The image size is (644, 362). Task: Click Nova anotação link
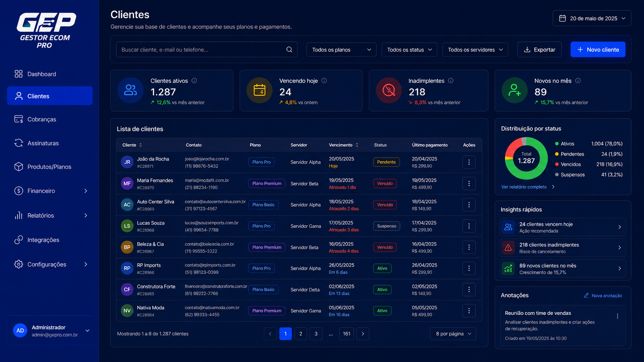pyautogui.click(x=603, y=295)
